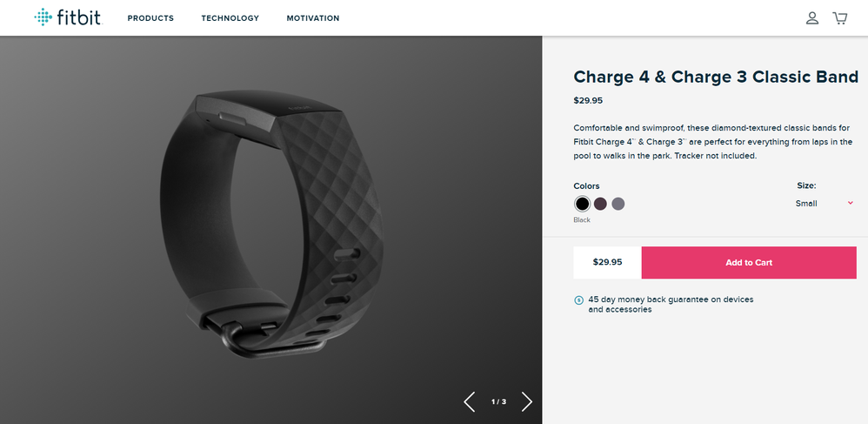Click the 45 day money back guarantee text
The width and height of the screenshot is (868, 424).
pyautogui.click(x=671, y=304)
